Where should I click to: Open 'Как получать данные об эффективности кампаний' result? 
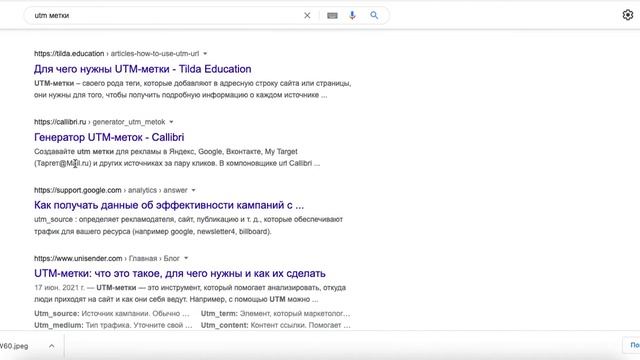(x=169, y=205)
